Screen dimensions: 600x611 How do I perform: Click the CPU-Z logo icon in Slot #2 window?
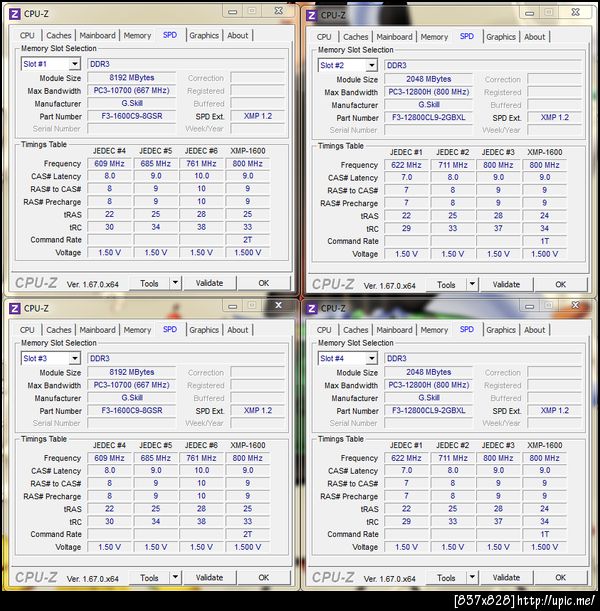pyautogui.click(x=311, y=15)
